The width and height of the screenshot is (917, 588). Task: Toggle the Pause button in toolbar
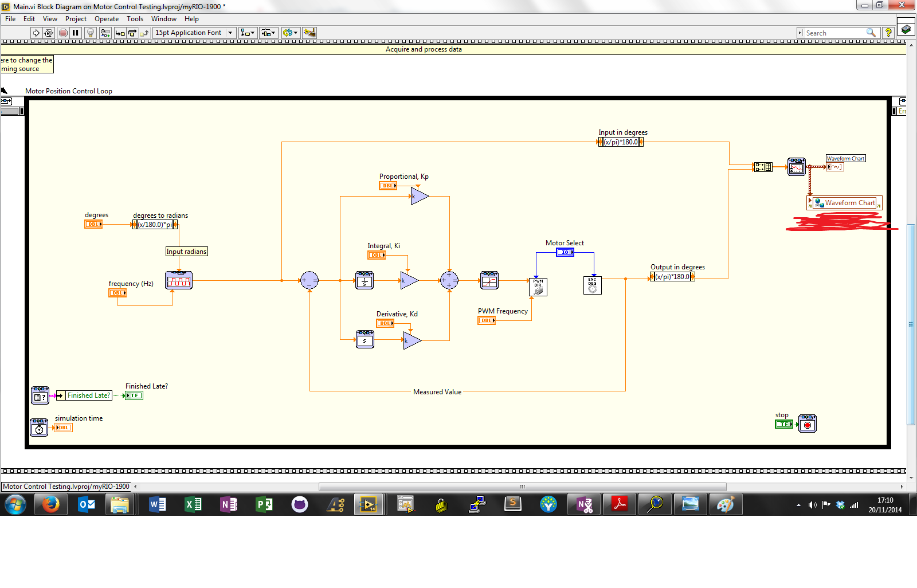(x=75, y=33)
